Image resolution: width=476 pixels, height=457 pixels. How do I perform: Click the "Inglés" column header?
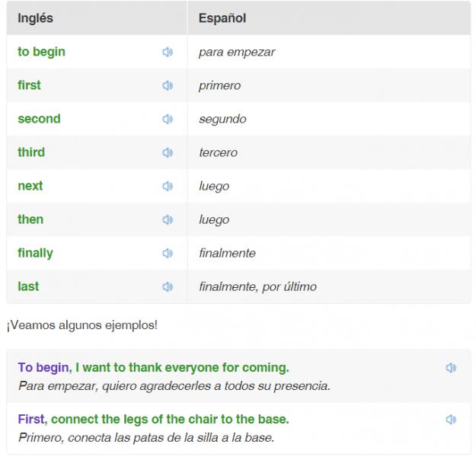click(36, 18)
